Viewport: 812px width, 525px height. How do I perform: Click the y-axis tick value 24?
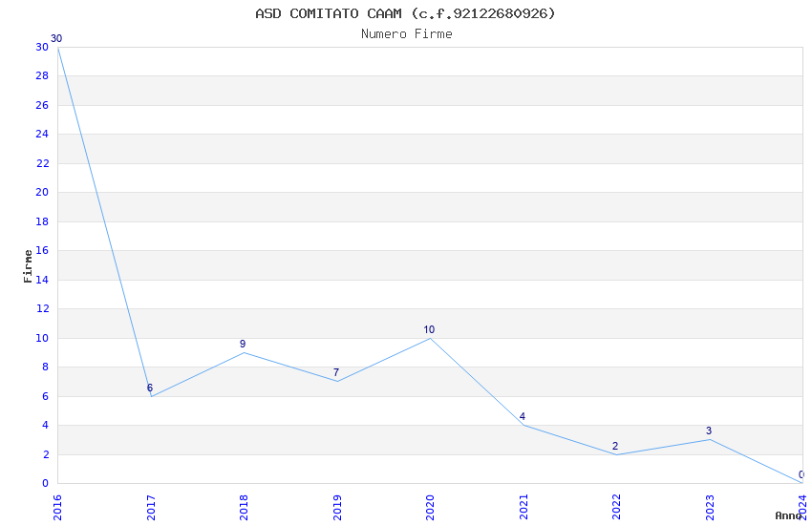tap(42, 134)
